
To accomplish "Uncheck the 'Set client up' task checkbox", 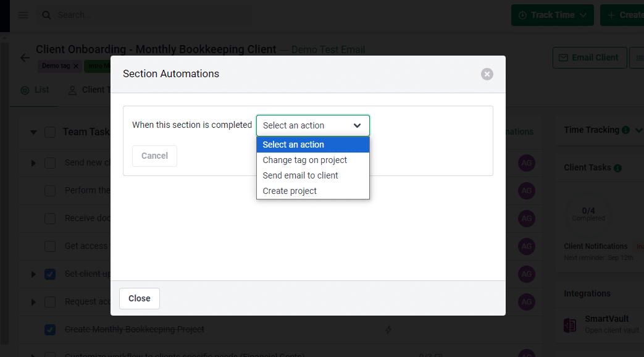I will (50, 274).
